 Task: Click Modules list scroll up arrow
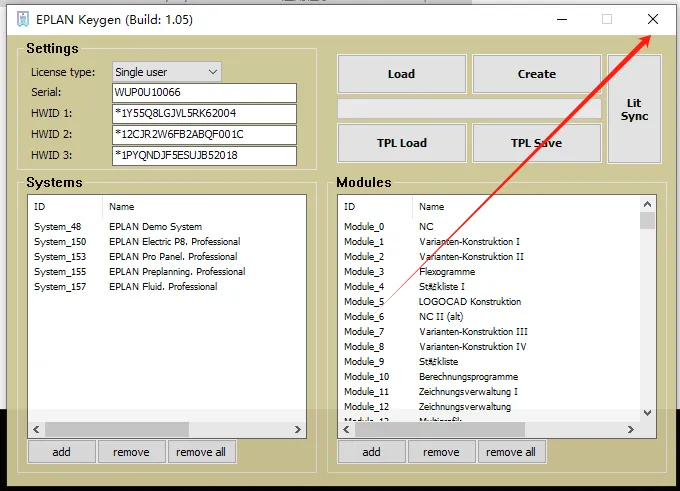pos(647,204)
